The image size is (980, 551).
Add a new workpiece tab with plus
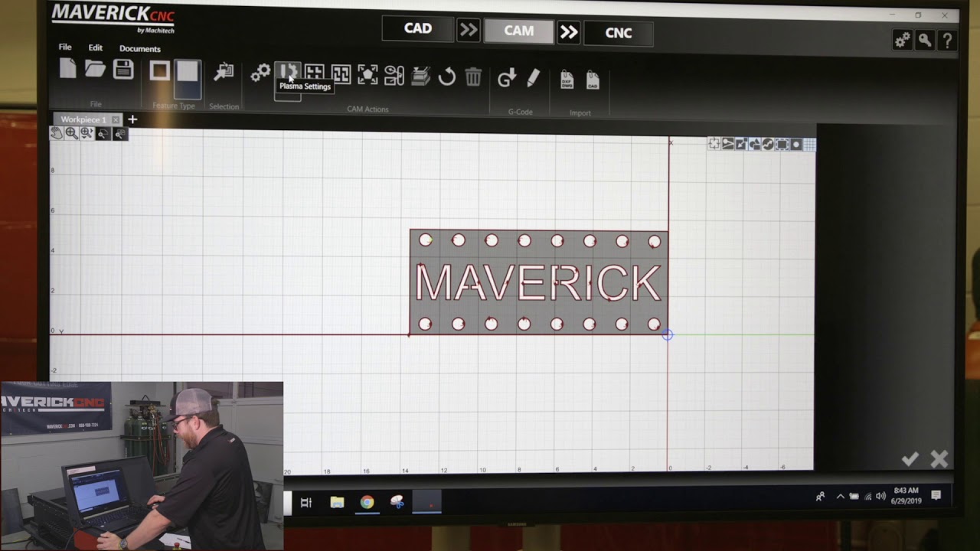click(132, 119)
